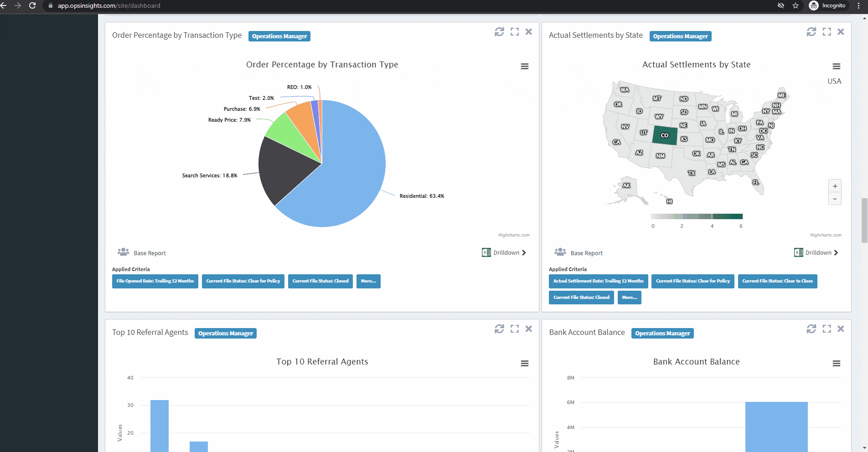The height and width of the screenshot is (452, 868).
Task: Zoom out on the USA map
Action: point(835,199)
